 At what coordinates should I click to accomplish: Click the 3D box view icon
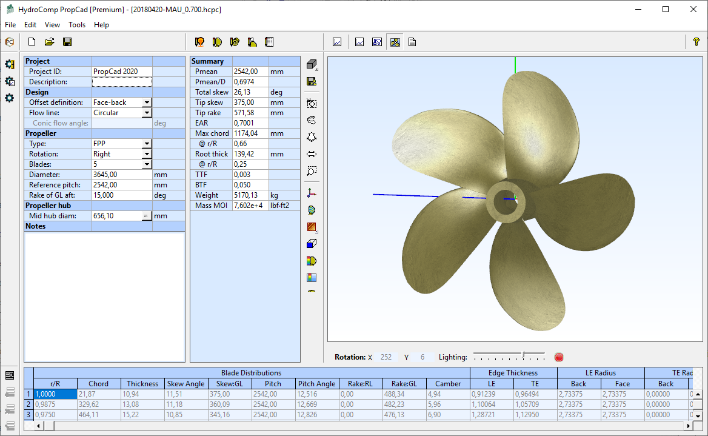click(x=312, y=65)
